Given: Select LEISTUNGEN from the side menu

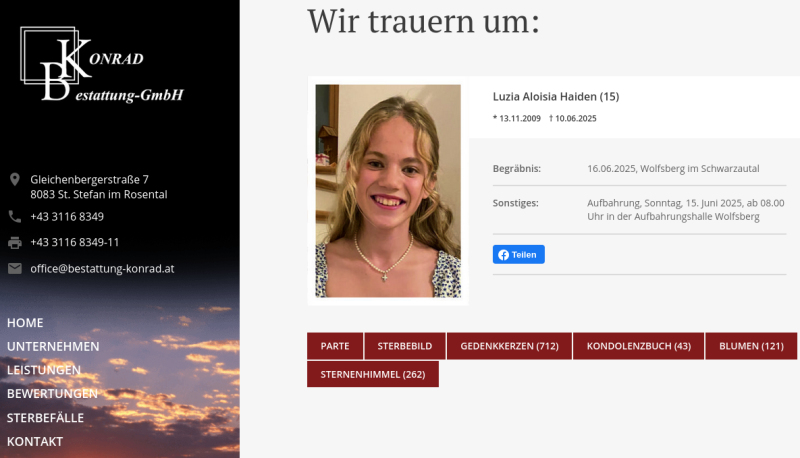Looking at the screenshot, I should click(x=44, y=370).
